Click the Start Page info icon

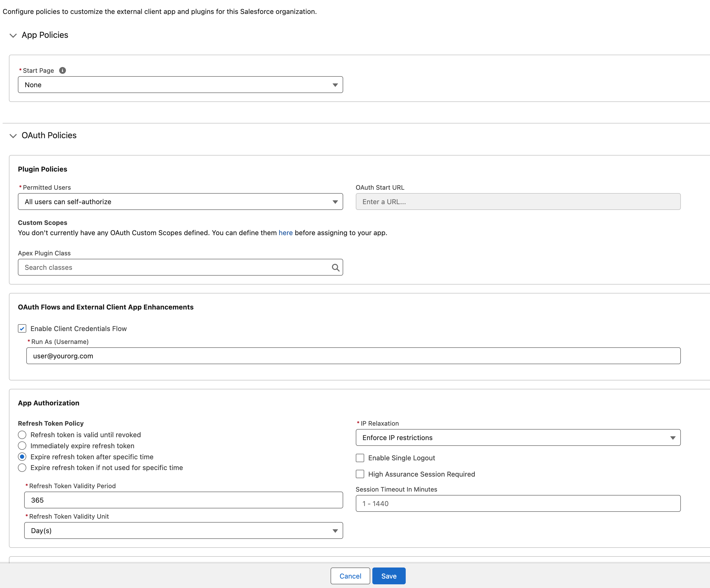[x=63, y=70]
